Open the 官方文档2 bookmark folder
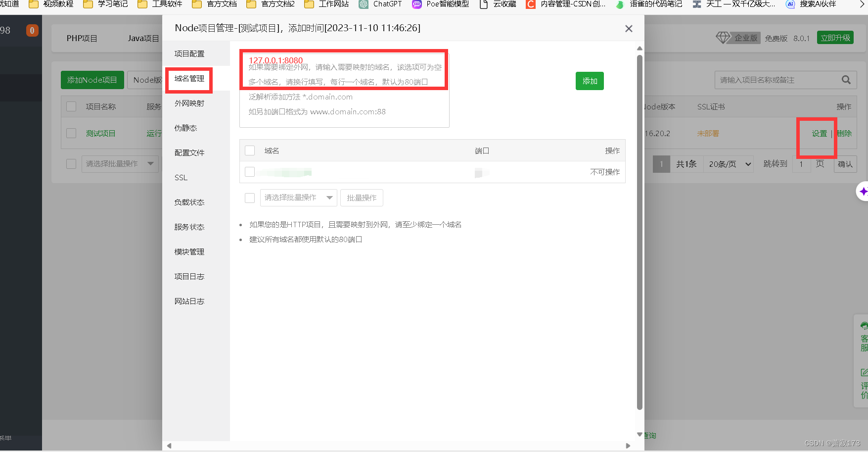The height and width of the screenshot is (452, 868). [x=271, y=4]
